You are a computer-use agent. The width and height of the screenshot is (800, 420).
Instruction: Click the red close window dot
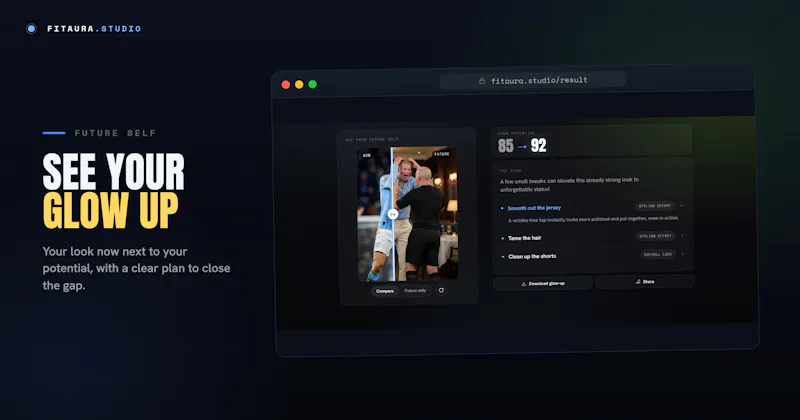(286, 85)
